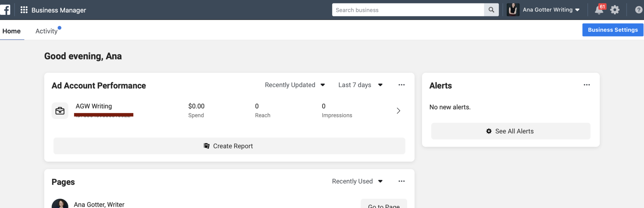Click the help question mark icon
This screenshot has width=644, height=208.
[639, 10]
